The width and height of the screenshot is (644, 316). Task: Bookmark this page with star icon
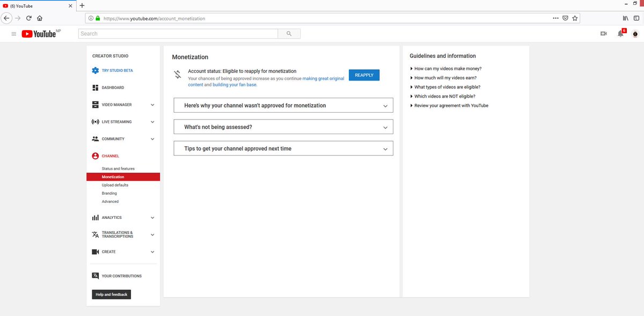pos(575,18)
